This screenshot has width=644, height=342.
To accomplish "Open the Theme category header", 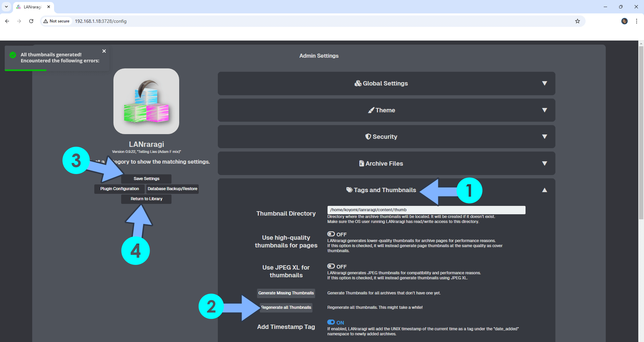I will tap(386, 110).
